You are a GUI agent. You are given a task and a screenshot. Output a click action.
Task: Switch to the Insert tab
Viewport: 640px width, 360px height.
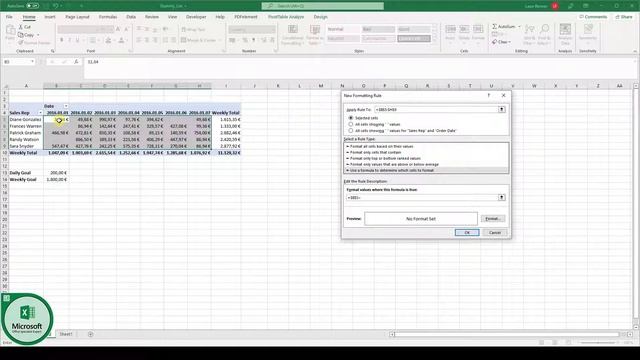tap(50, 17)
